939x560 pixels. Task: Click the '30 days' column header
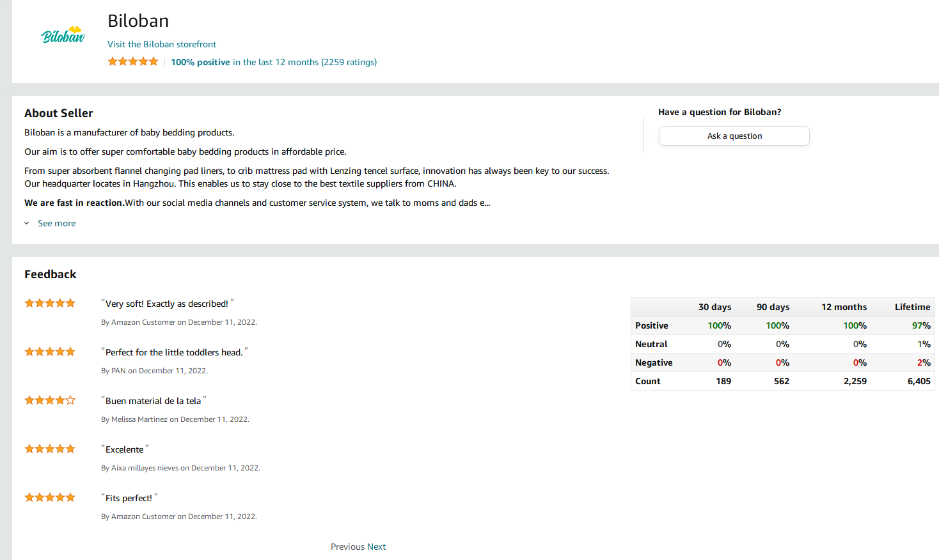tap(714, 307)
